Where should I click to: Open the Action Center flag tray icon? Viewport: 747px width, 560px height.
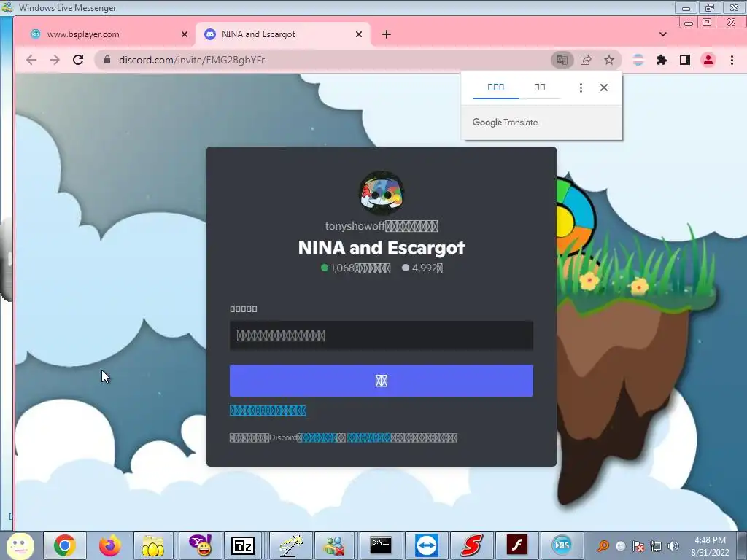point(638,546)
